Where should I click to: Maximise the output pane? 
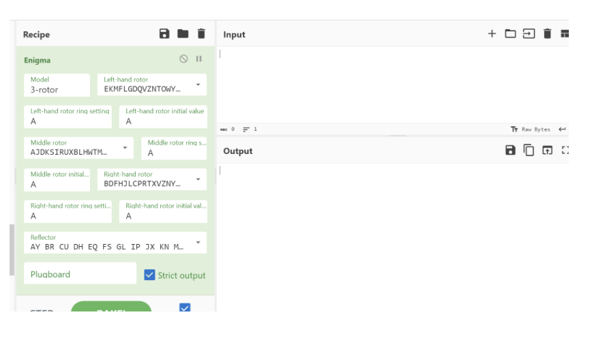click(x=565, y=150)
